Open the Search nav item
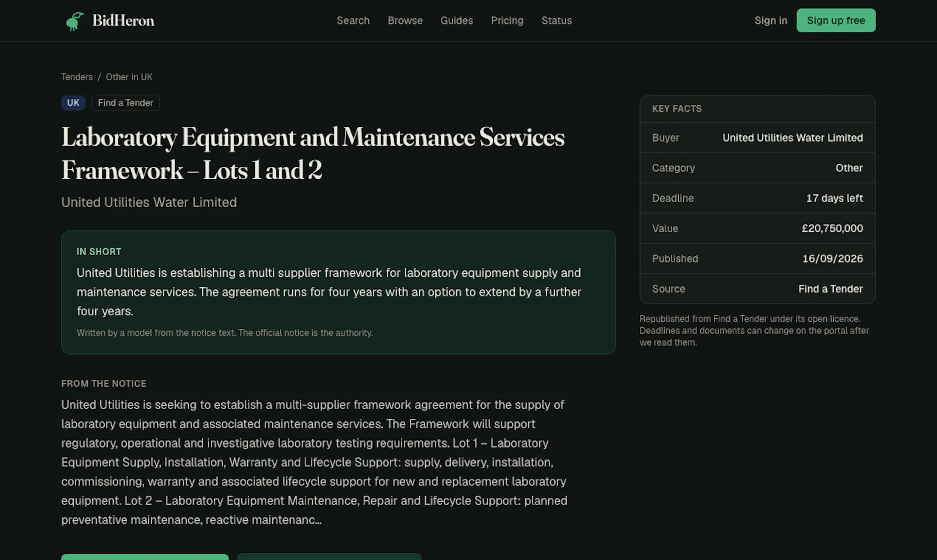Image resolution: width=937 pixels, height=560 pixels. 353,20
